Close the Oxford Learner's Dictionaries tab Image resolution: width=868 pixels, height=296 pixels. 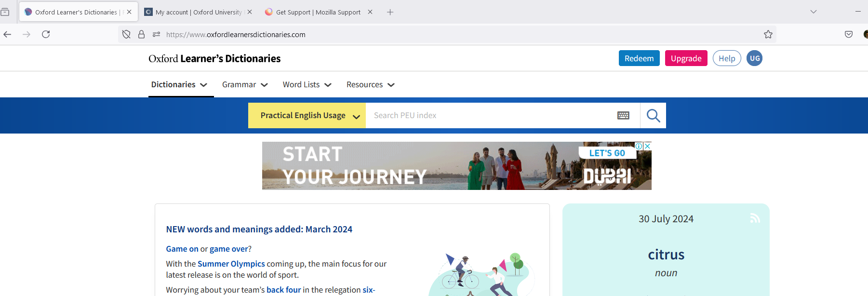(x=129, y=12)
